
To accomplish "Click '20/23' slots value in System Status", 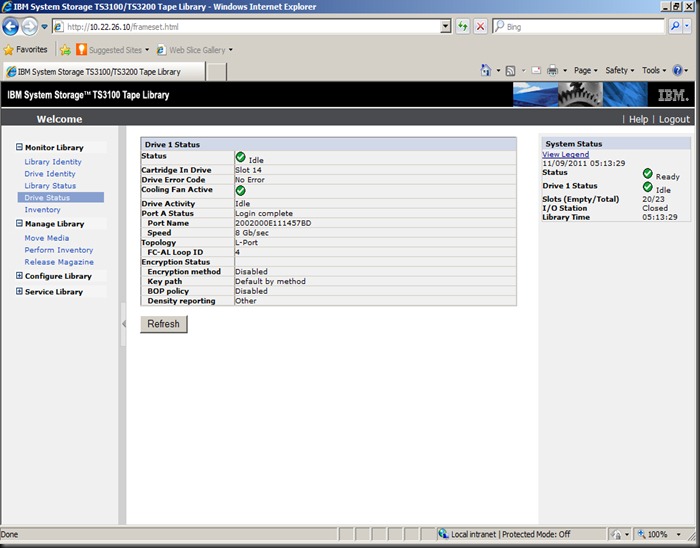I will pos(653,199).
